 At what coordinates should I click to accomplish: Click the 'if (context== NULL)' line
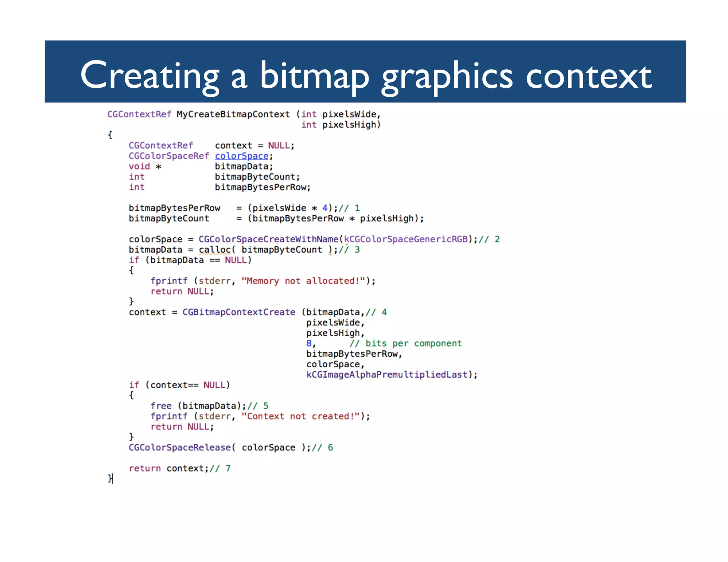coord(180,385)
